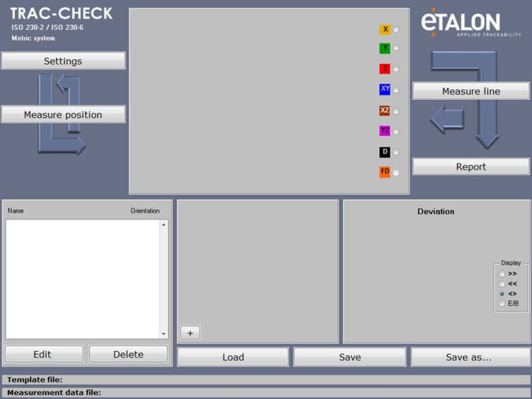Click the yellow X axis color icon
Screen dimensions: 532x399
pyautogui.click(x=385, y=29)
